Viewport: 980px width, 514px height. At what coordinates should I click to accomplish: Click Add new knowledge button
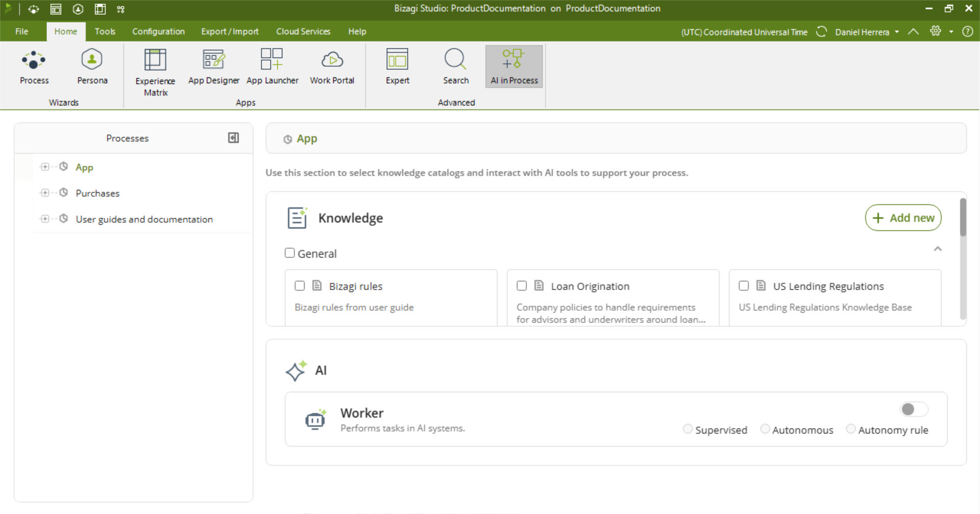click(903, 218)
